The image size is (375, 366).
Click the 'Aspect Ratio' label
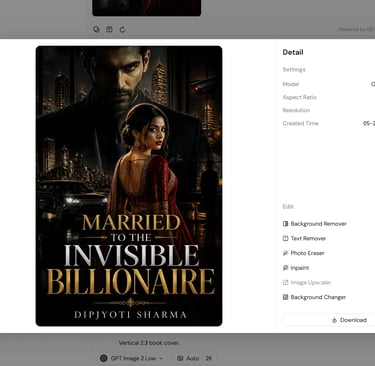tap(299, 97)
